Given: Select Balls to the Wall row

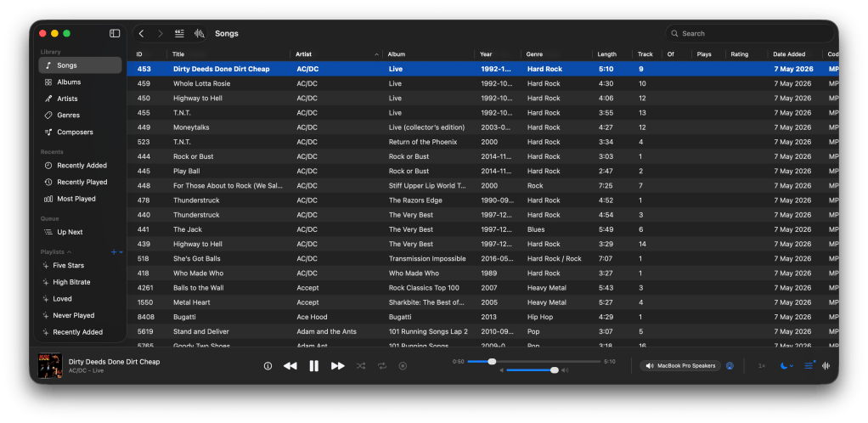Looking at the screenshot, I should pyautogui.click(x=482, y=288).
